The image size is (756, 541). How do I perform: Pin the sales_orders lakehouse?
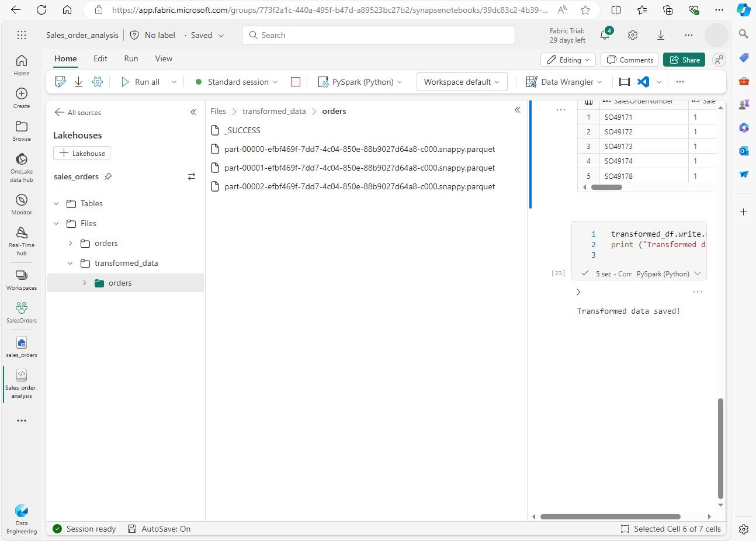pos(108,176)
